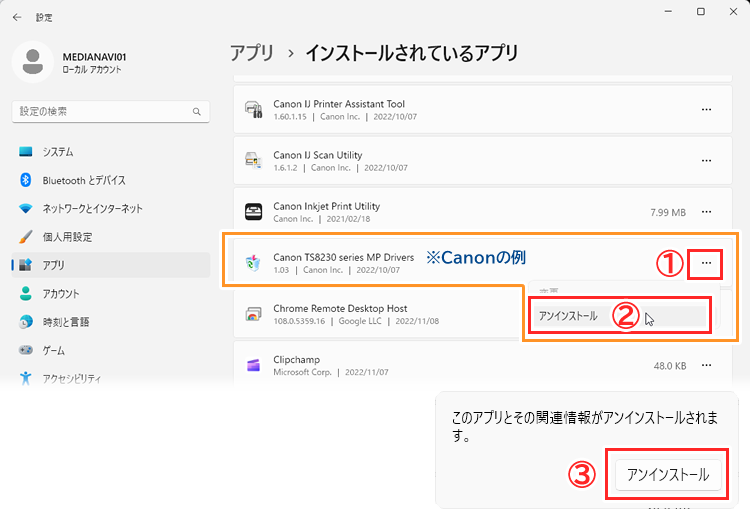Image resolution: width=750 pixels, height=516 pixels.
Task: Click the 個人用設定 paintbrush icon
Action: point(25,237)
